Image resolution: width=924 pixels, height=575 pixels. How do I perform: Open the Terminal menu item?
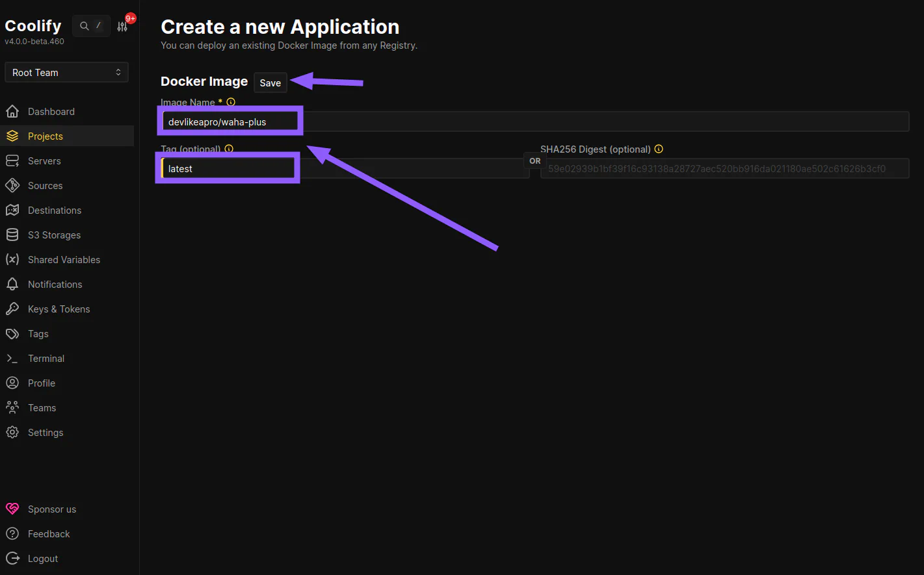46,359
